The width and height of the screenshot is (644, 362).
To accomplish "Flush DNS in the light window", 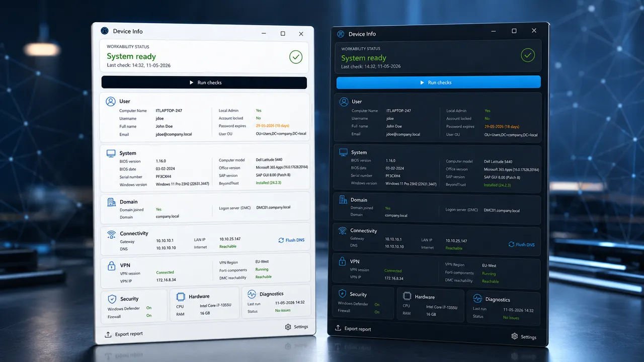I will coord(291,240).
